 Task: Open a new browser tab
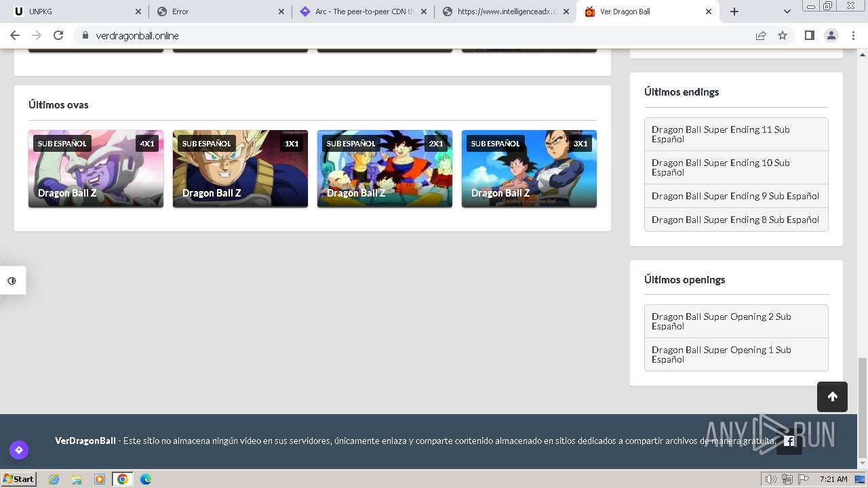point(734,12)
